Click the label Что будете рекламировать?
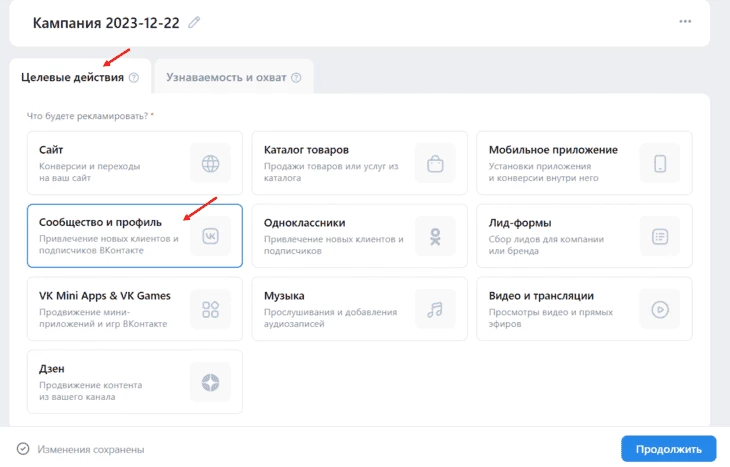This screenshot has height=467, width=730. click(x=87, y=116)
